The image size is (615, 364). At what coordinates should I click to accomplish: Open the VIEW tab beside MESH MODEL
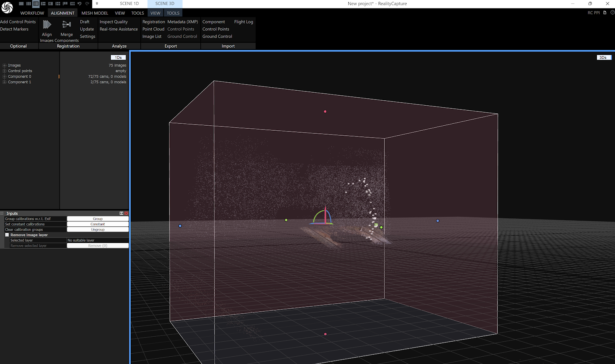click(120, 13)
